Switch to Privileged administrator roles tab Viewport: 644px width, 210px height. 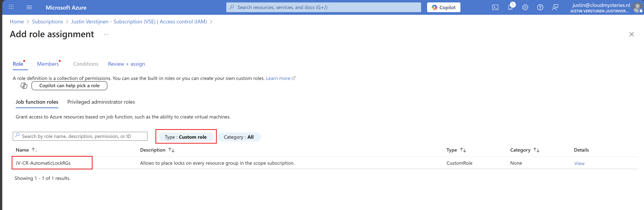point(101,102)
